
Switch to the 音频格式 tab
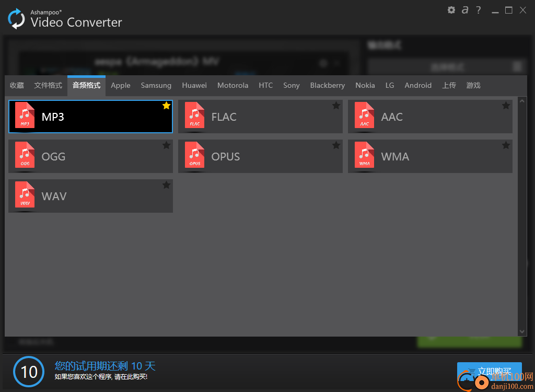coord(86,85)
